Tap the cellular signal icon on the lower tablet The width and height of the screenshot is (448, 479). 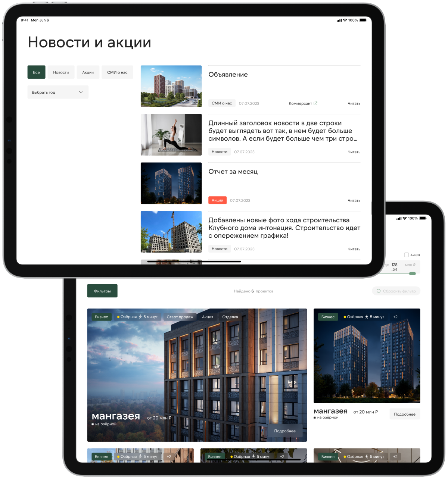coord(399,218)
